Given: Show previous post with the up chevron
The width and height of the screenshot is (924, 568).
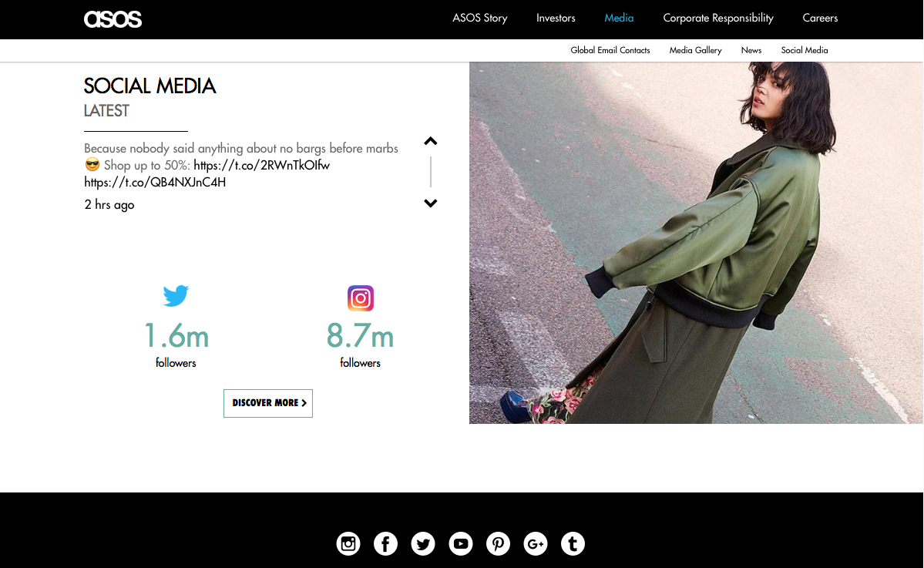Looking at the screenshot, I should pyautogui.click(x=431, y=141).
